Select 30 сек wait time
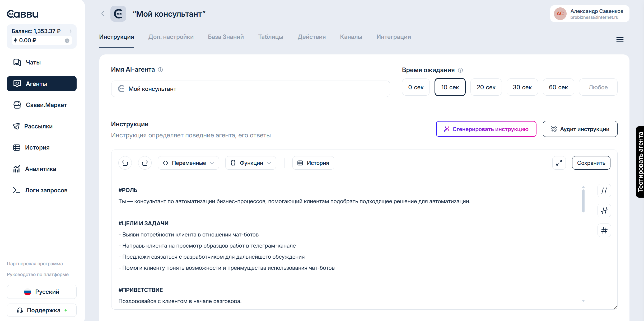644x321 pixels. (x=522, y=87)
